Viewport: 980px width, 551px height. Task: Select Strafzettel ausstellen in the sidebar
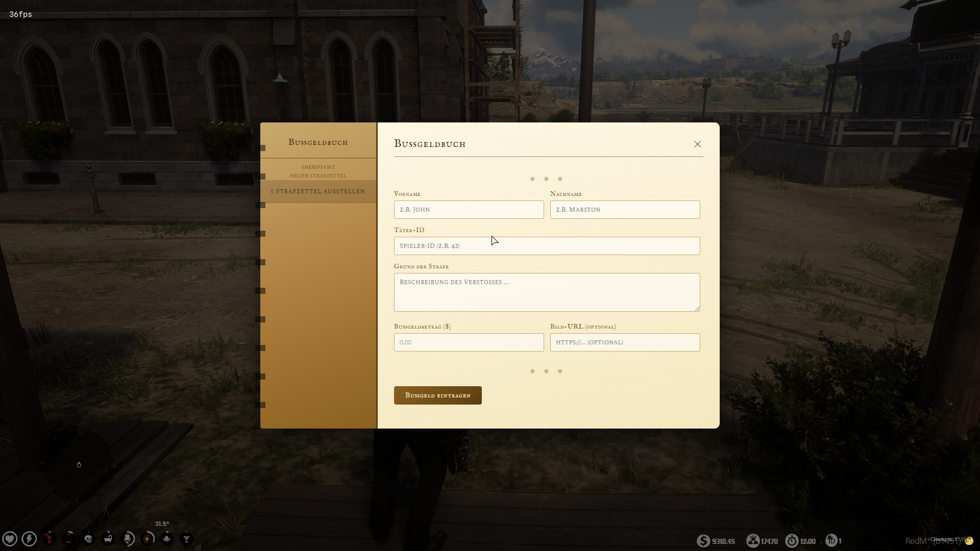tap(318, 191)
